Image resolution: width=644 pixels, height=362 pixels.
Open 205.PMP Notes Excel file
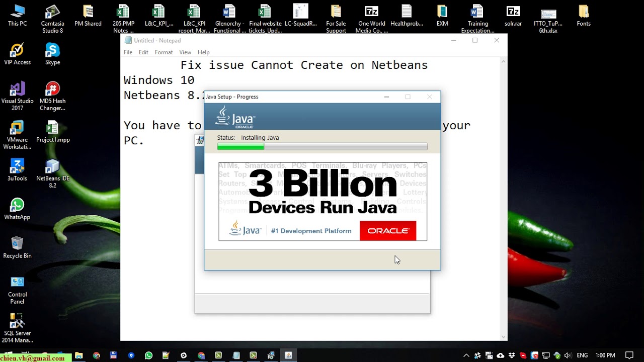[123, 19]
